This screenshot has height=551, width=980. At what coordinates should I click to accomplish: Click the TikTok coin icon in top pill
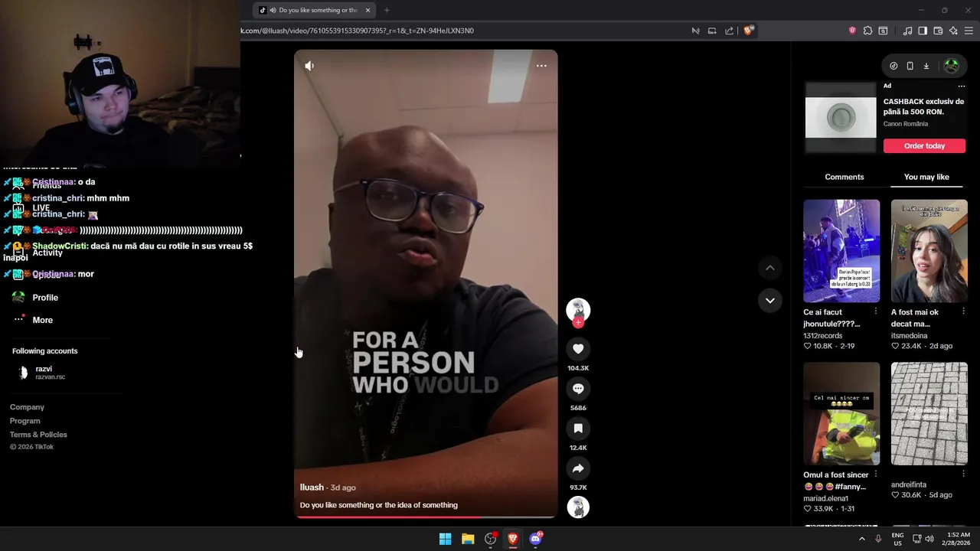893,66
